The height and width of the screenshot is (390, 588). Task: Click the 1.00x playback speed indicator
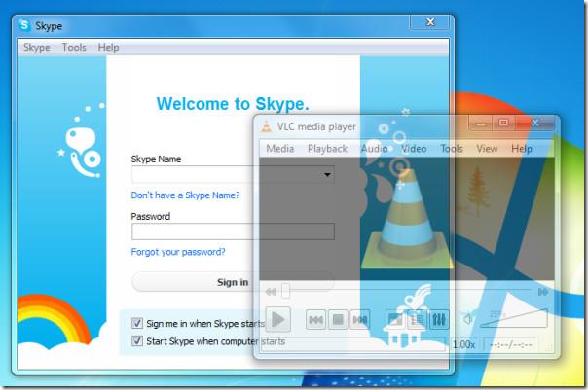(x=463, y=344)
